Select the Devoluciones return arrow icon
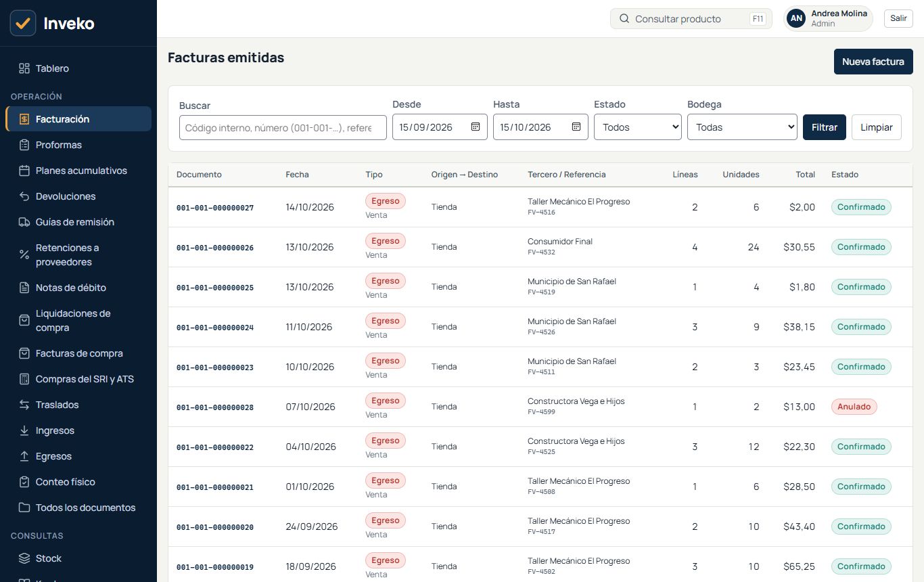Viewport: 924px width, 582px height. pyautogui.click(x=24, y=196)
